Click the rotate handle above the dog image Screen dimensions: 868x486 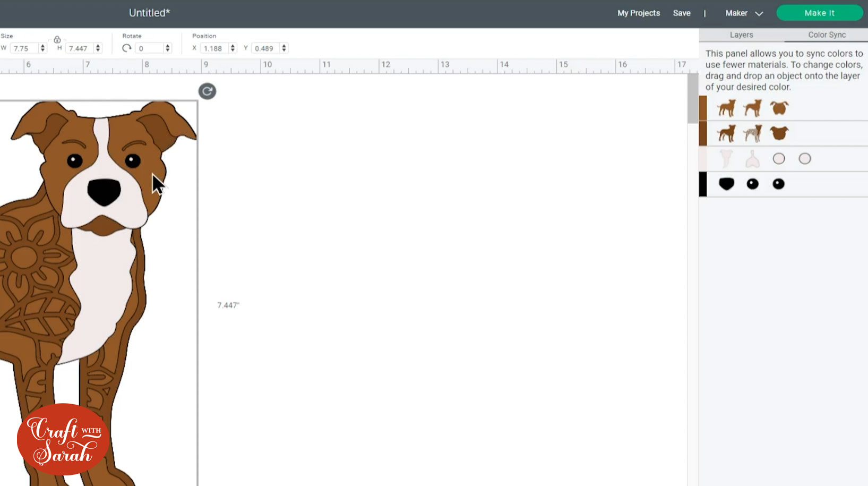click(x=207, y=91)
